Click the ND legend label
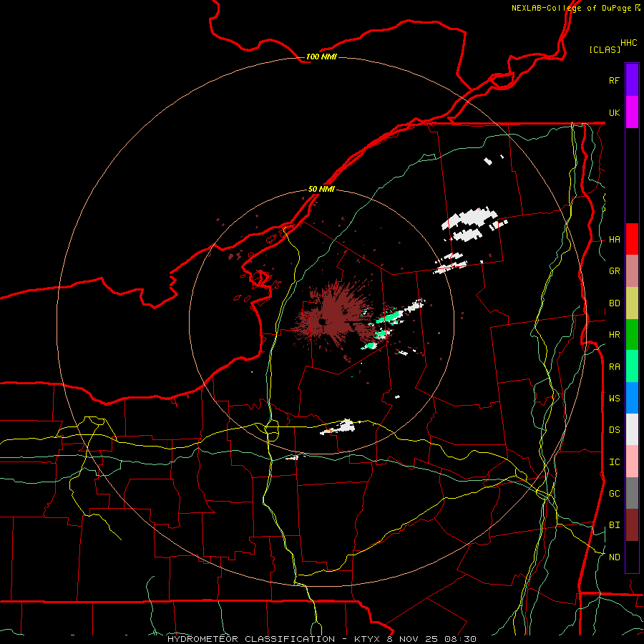 (614, 557)
